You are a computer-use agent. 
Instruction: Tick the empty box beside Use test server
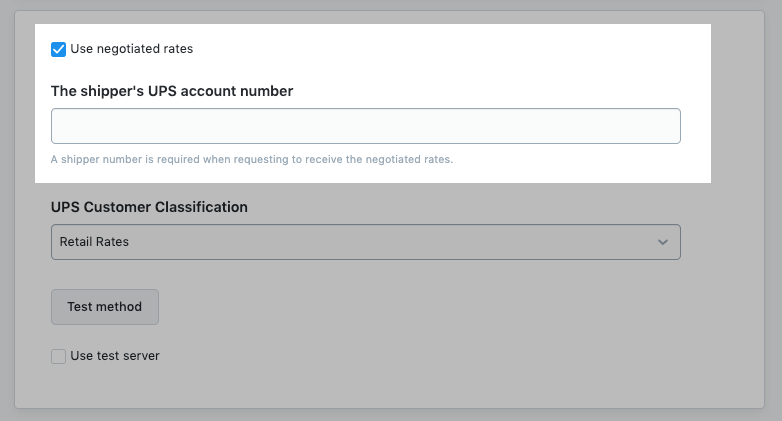click(x=59, y=356)
